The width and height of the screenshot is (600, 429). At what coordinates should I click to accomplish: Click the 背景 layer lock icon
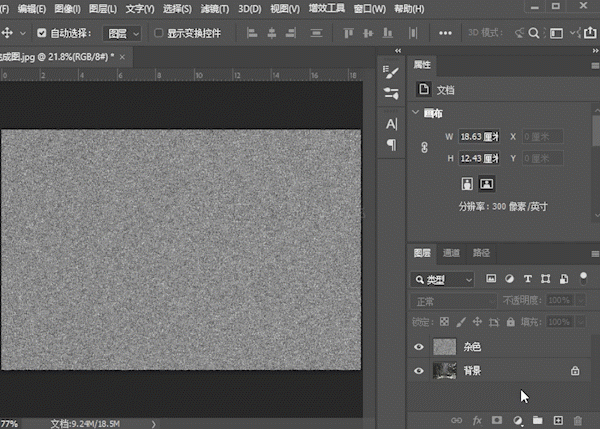coord(575,370)
